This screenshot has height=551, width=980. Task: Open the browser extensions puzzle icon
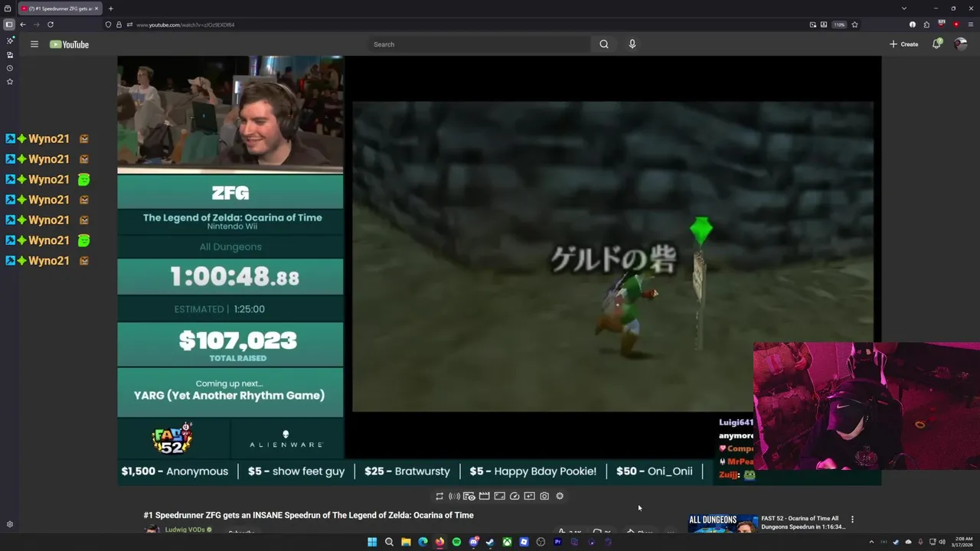point(926,24)
